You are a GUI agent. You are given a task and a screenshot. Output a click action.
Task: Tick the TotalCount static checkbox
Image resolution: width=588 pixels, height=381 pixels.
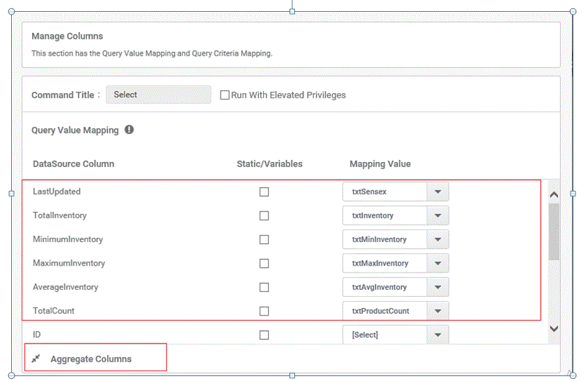click(x=264, y=311)
